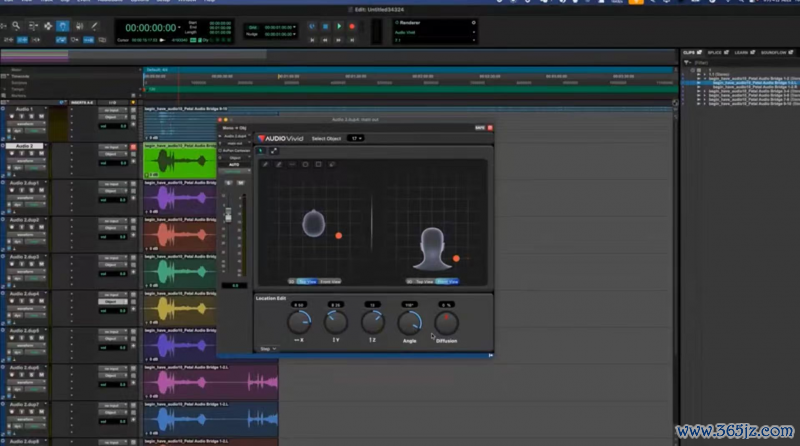Viewport: 800px width, 446px height.
Task: Click the orange object dot in top view
Action: (x=339, y=235)
